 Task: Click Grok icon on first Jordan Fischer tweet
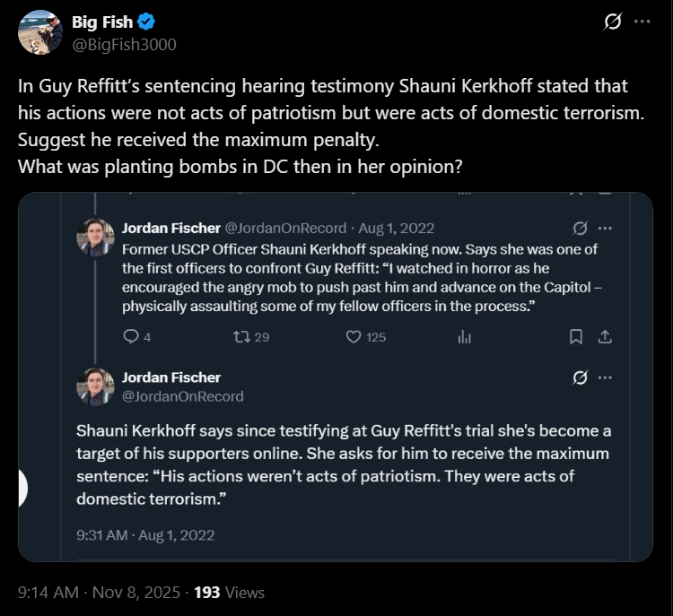pos(580,228)
